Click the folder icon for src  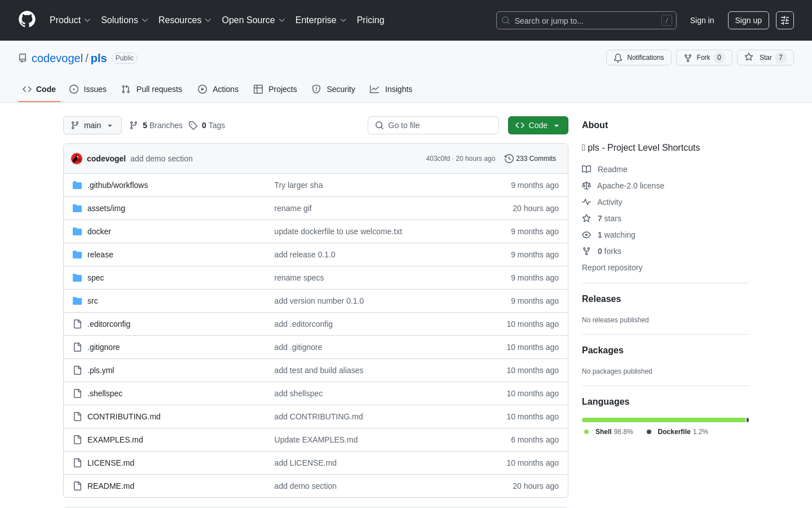point(77,301)
